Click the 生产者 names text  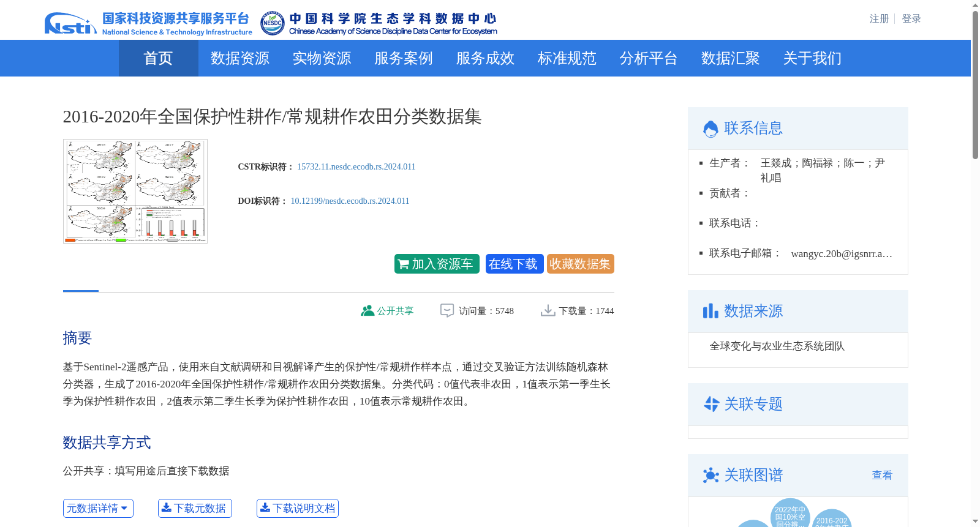pyautogui.click(x=823, y=170)
